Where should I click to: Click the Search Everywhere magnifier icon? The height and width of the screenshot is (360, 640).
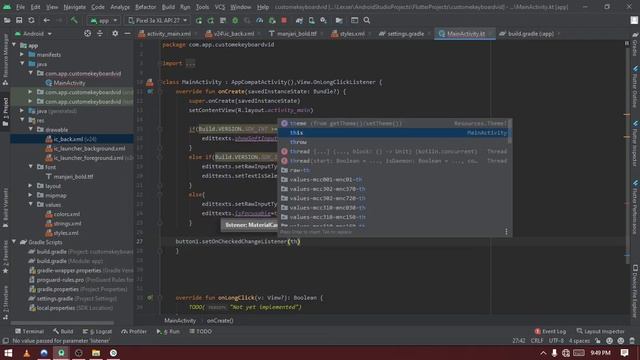click(x=367, y=20)
